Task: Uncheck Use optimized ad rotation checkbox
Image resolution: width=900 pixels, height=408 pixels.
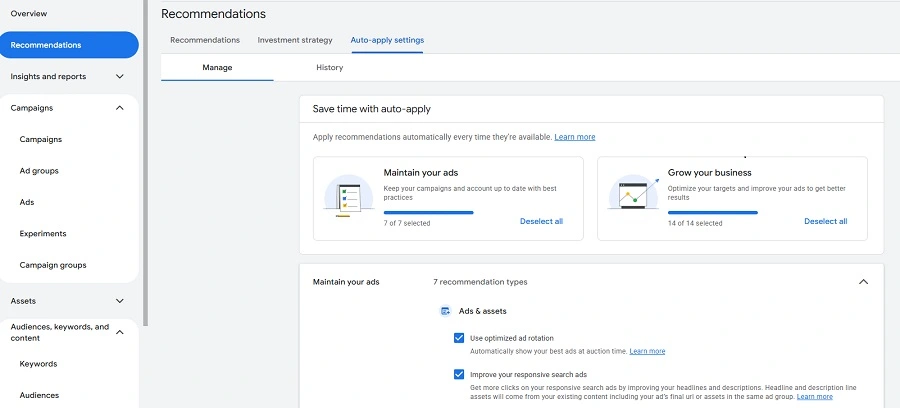Action: click(459, 338)
